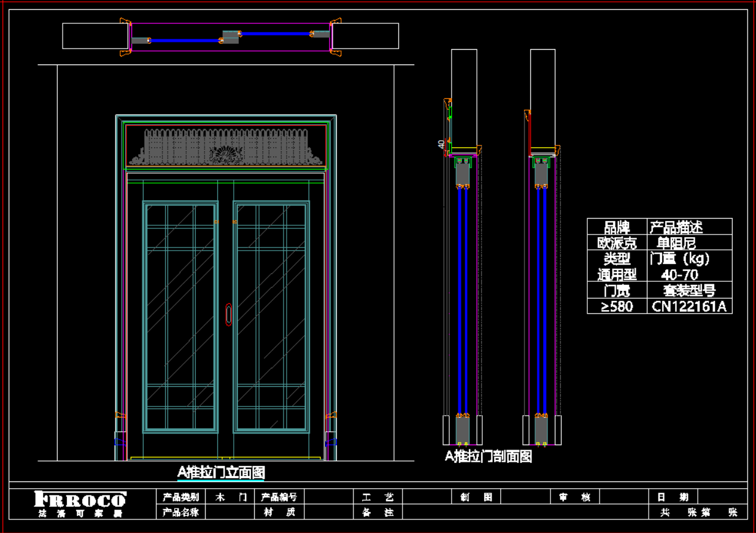The image size is (756, 533).
Task: Select the top plan view of sliding door
Action: pos(231,37)
